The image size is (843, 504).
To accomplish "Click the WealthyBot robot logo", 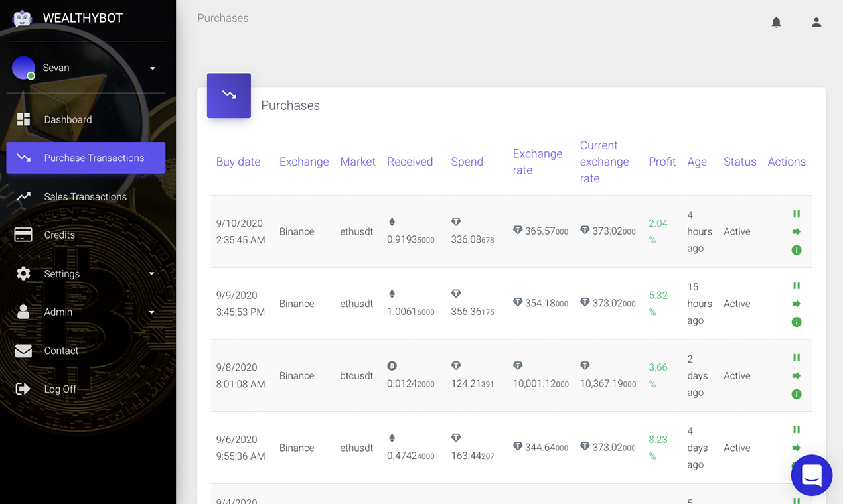I will click(x=22, y=19).
